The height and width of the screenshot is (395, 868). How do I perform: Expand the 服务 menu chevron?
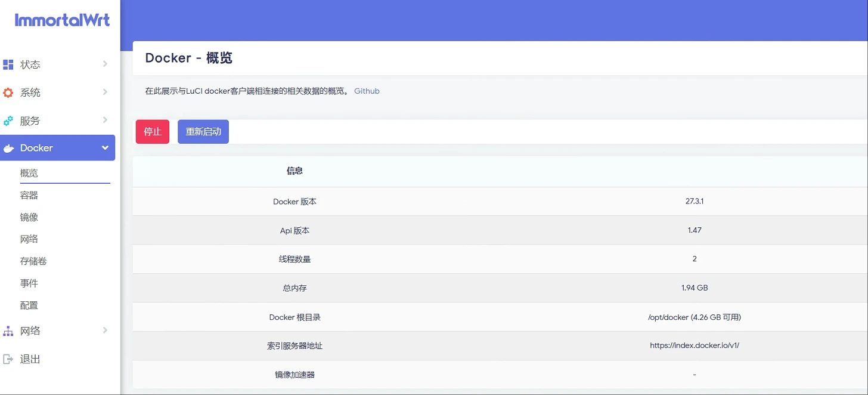[x=105, y=120]
